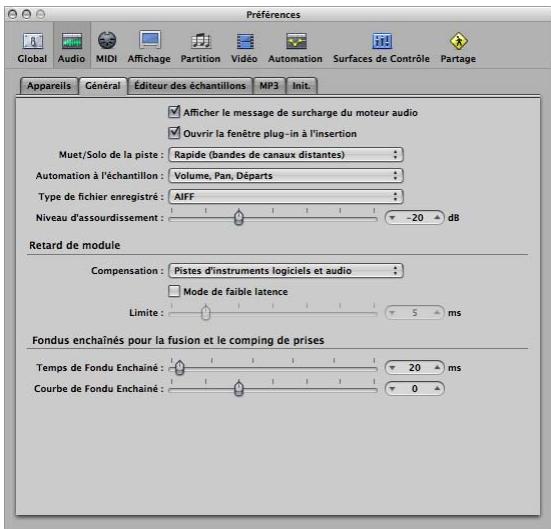Enable Mode de faible latence
The image size is (551, 529).
coord(174,291)
